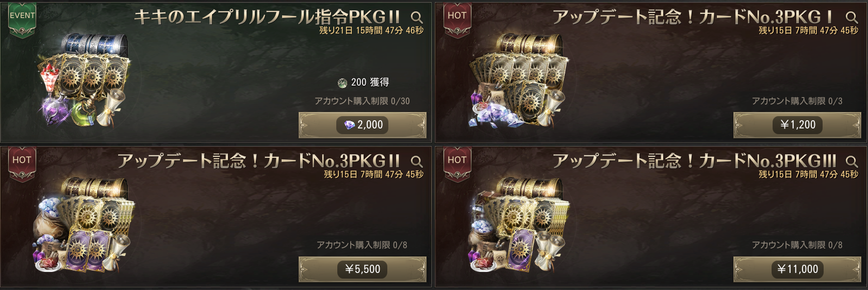This screenshot has width=868, height=290.
Task: Click the 200 獲得 reward coin icon
Action: pos(342,83)
